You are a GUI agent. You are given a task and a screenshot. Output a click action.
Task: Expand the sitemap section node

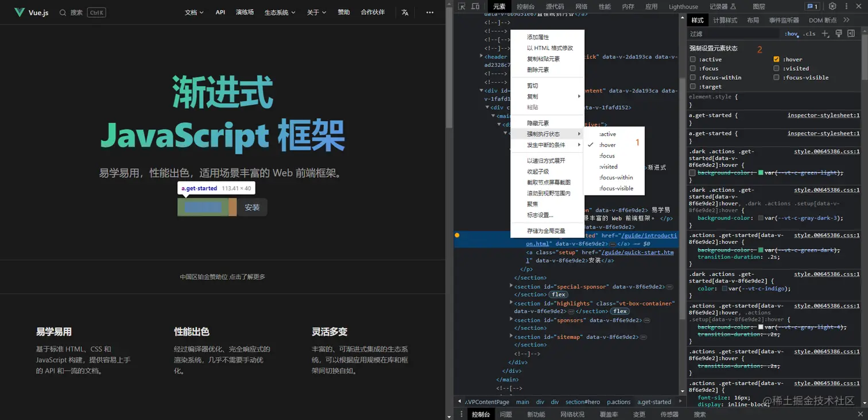coord(511,337)
